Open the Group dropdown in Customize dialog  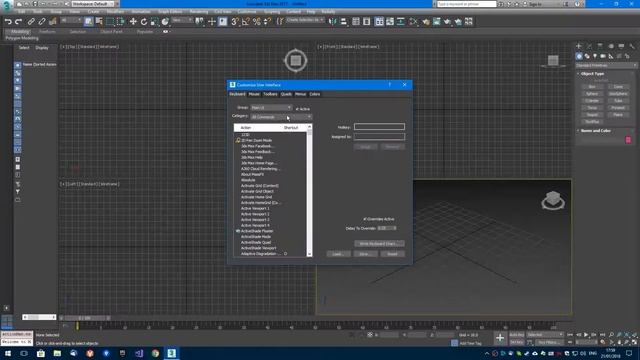(x=271, y=108)
